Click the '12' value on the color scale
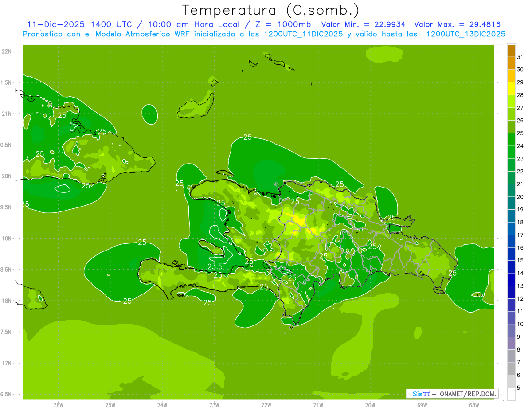This screenshot has height=411, width=532. click(x=520, y=298)
